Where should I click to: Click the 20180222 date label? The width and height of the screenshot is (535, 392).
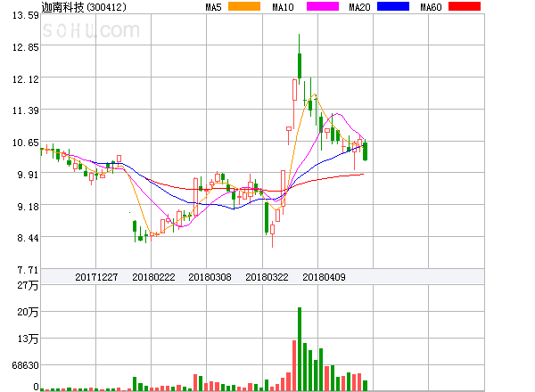[x=153, y=277]
